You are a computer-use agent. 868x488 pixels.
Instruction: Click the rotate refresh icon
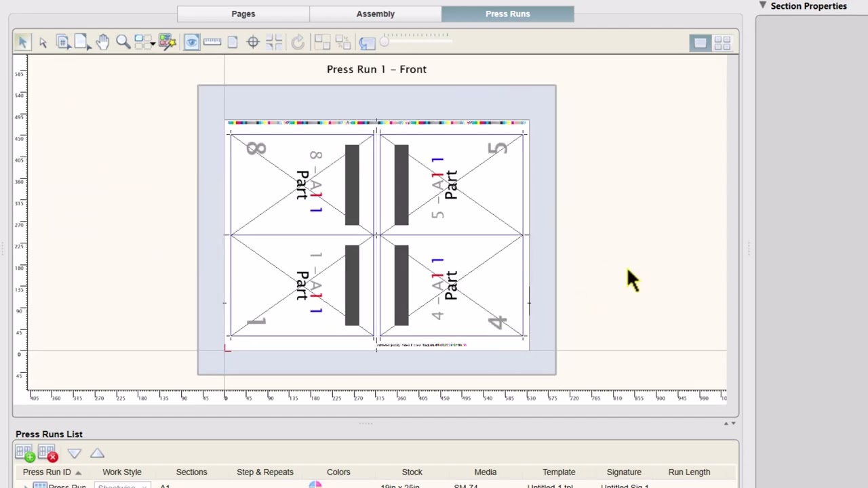(298, 43)
